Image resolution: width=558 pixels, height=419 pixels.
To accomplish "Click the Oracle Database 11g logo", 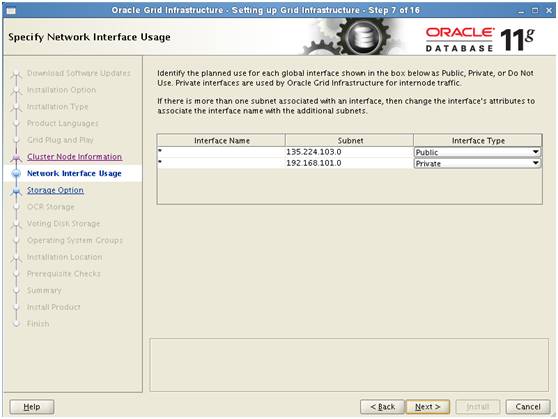I will 480,39.
